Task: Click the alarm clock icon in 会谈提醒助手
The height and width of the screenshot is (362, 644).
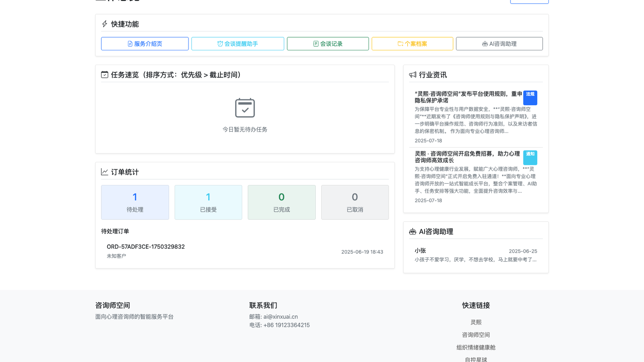Action: [220, 44]
